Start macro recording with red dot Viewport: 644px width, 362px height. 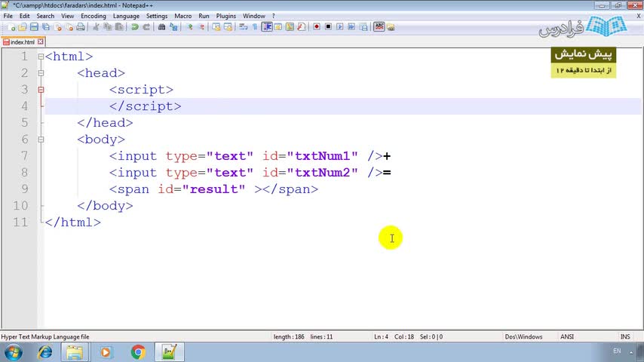tap(316, 27)
